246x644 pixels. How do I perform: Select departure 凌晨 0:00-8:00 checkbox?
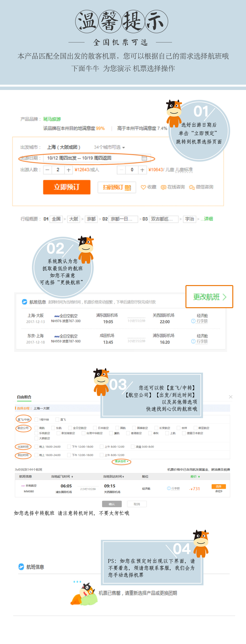[133, 447]
